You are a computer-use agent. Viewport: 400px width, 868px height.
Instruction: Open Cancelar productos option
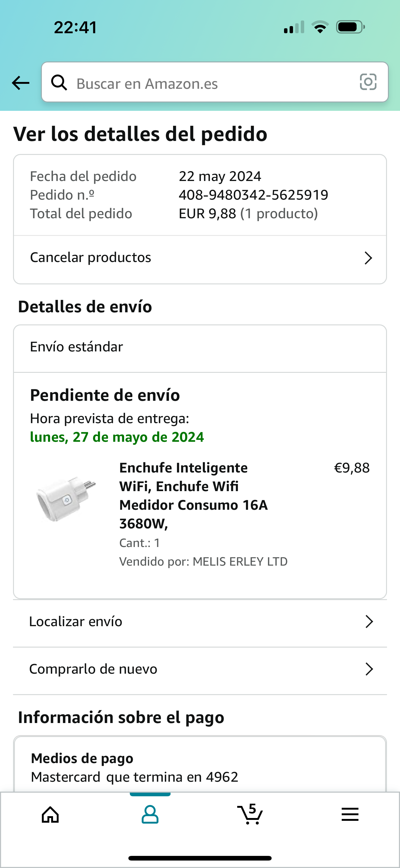tap(91, 257)
